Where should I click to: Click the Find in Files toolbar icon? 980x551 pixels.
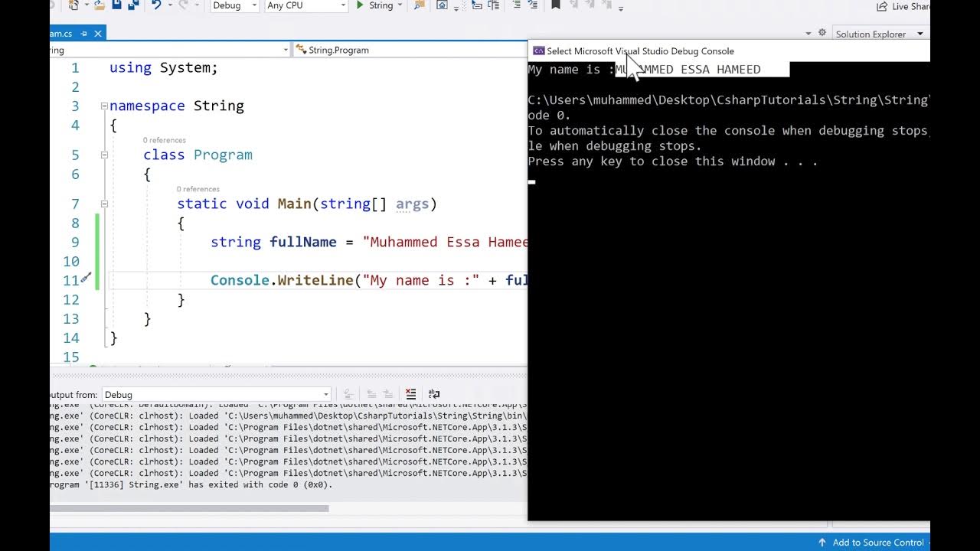[420, 5]
